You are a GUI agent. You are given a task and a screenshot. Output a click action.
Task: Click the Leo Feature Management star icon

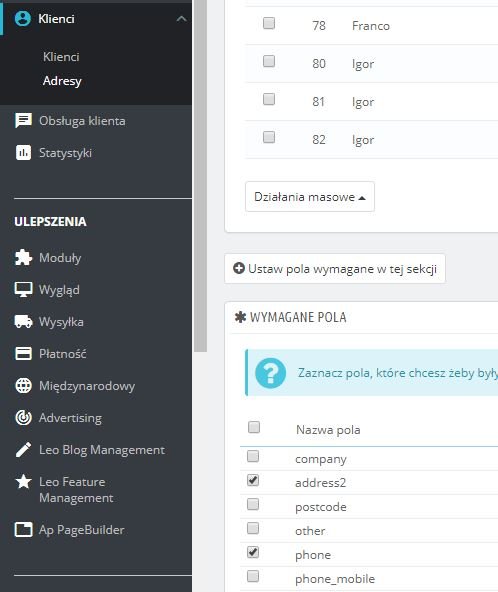point(23,482)
